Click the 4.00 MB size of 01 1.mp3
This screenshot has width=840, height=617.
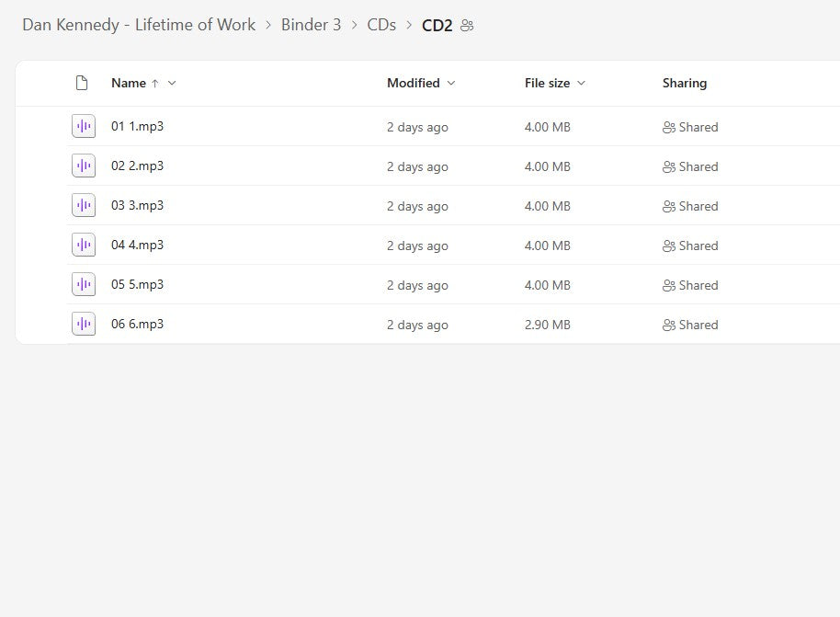point(548,128)
